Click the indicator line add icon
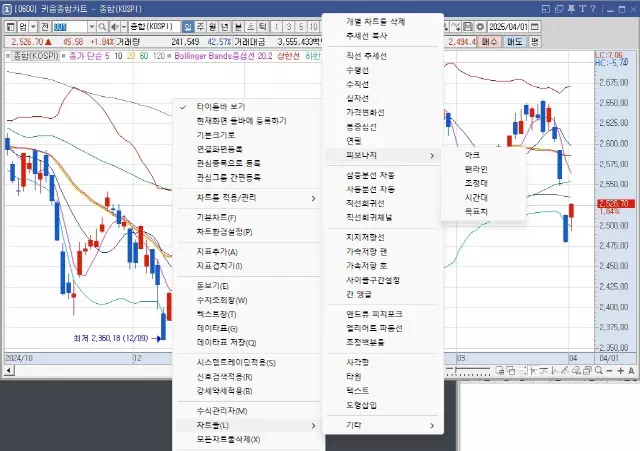Screen dimensions: 640x451 click(x=456, y=27)
